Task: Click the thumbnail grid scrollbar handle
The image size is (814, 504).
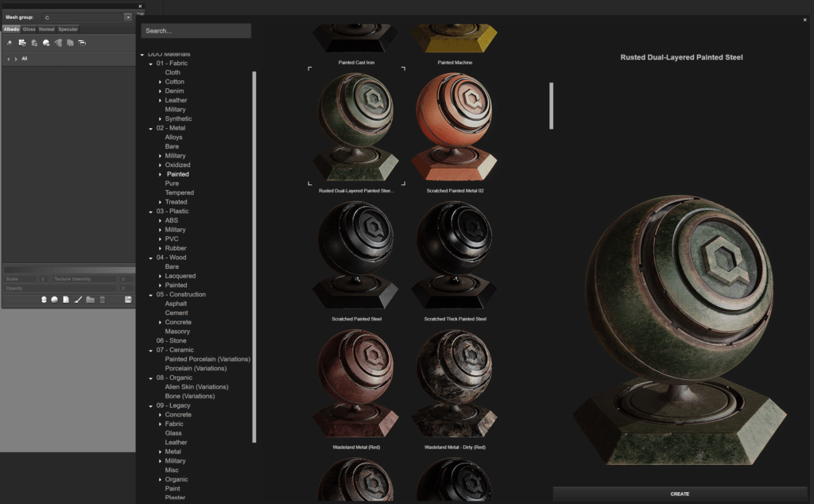Action: (x=552, y=106)
